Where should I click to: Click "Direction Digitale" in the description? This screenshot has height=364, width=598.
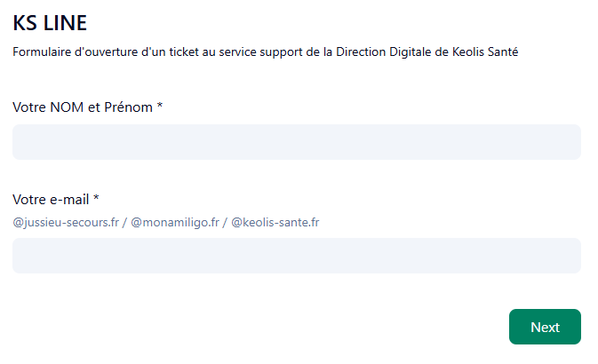point(374,51)
